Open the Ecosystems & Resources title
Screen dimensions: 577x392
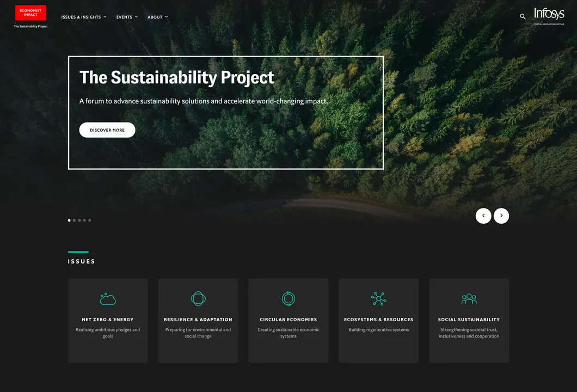(x=379, y=320)
